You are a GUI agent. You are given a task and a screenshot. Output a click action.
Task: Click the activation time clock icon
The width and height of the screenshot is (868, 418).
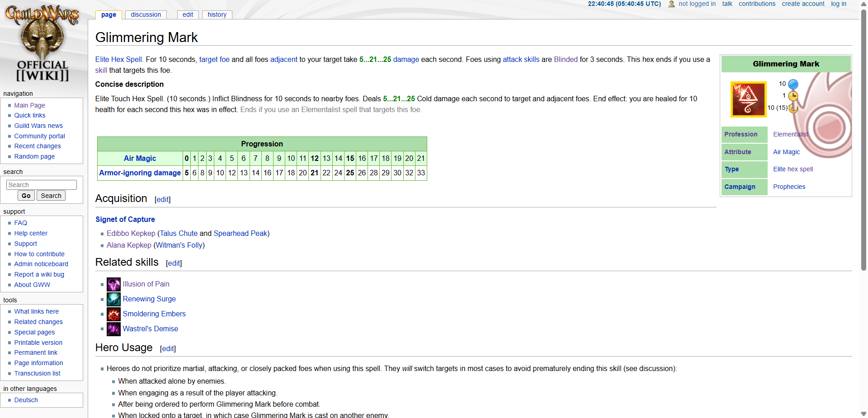click(x=793, y=96)
